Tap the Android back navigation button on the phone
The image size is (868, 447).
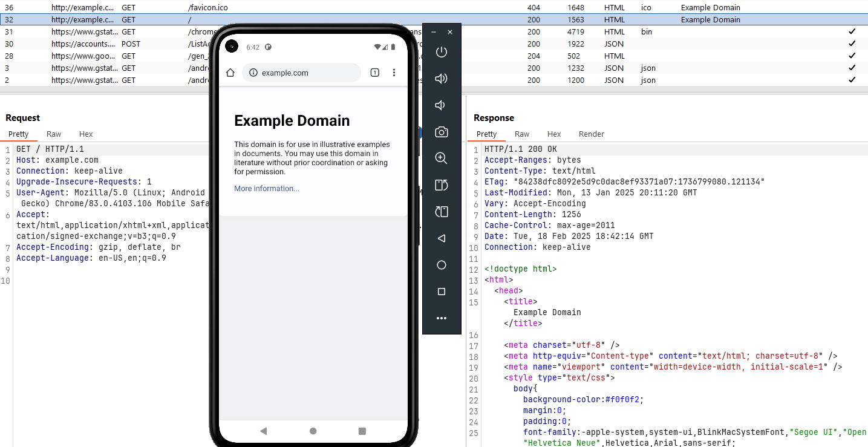tap(263, 431)
